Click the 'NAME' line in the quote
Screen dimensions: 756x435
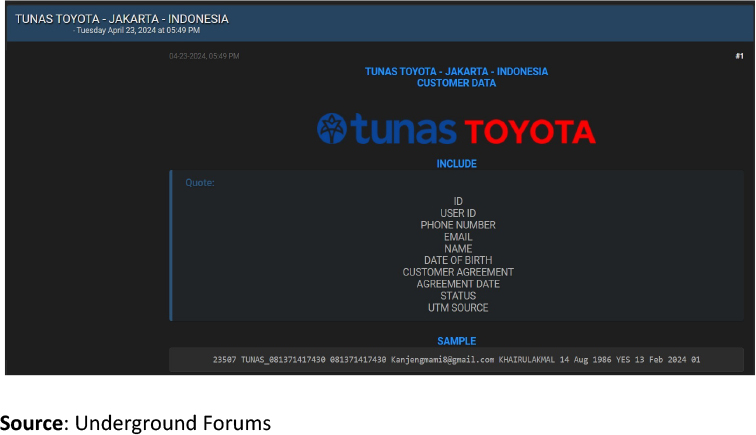point(458,249)
